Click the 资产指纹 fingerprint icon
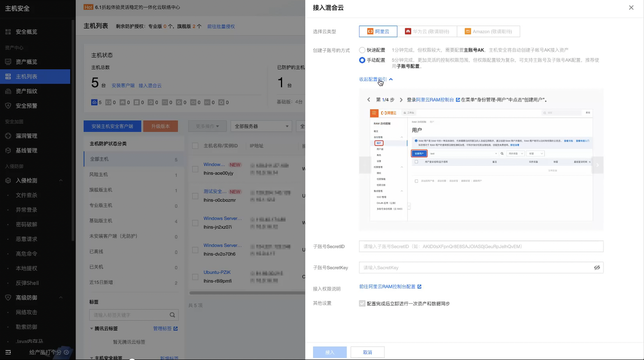 (8, 91)
